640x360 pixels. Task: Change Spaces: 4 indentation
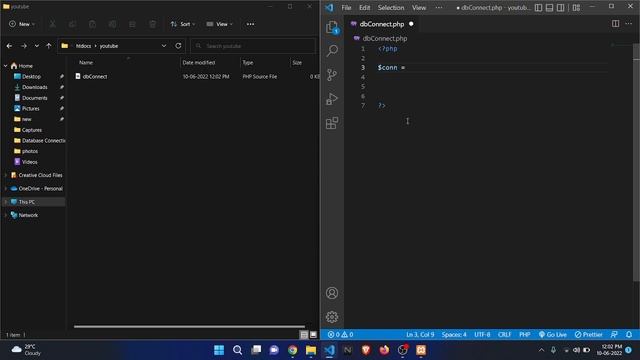coord(454,334)
